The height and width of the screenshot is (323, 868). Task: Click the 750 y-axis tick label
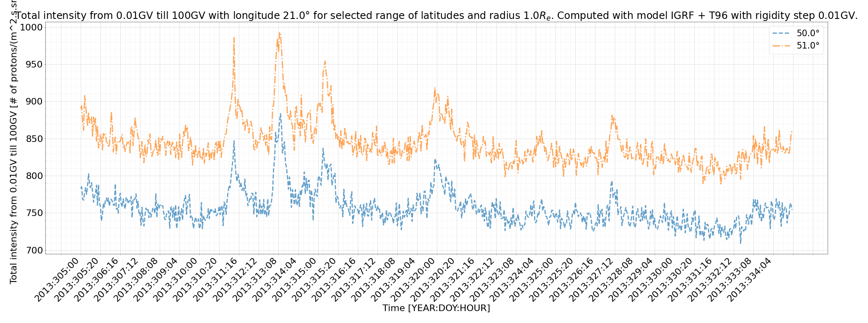click(x=33, y=213)
